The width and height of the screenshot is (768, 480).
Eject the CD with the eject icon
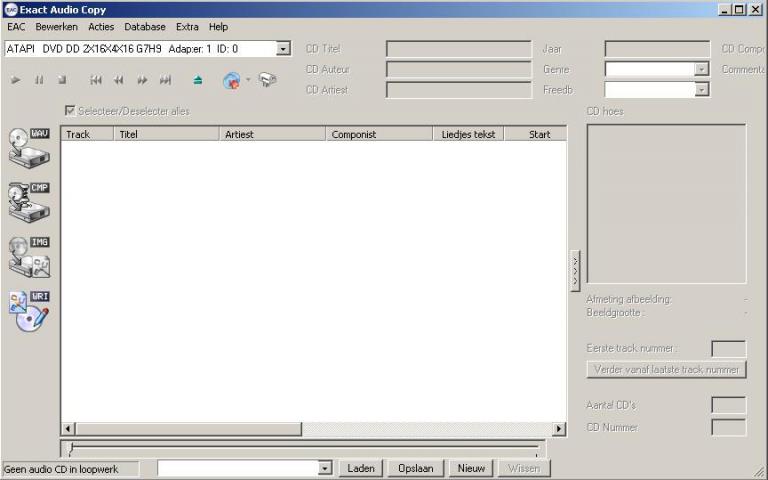[x=198, y=80]
